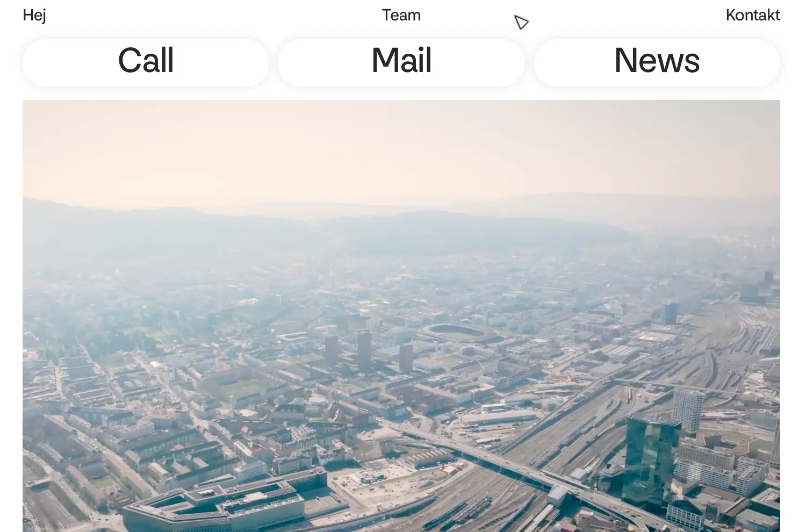Click the rightmost of the three dark central towers
This screenshot has height=532, width=806.
coord(406,358)
